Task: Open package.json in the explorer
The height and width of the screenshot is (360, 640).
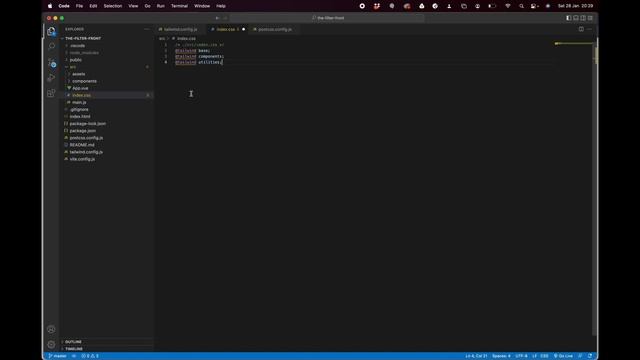Action: (x=82, y=131)
